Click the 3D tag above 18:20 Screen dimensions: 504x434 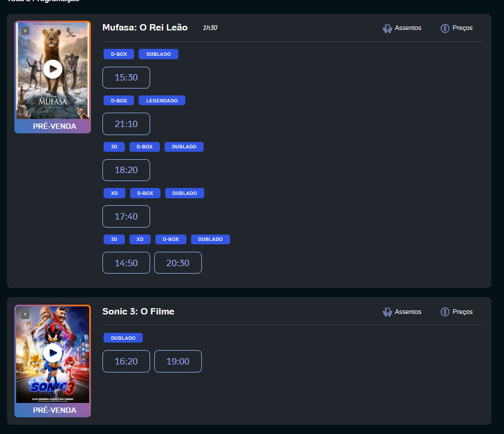click(x=114, y=147)
